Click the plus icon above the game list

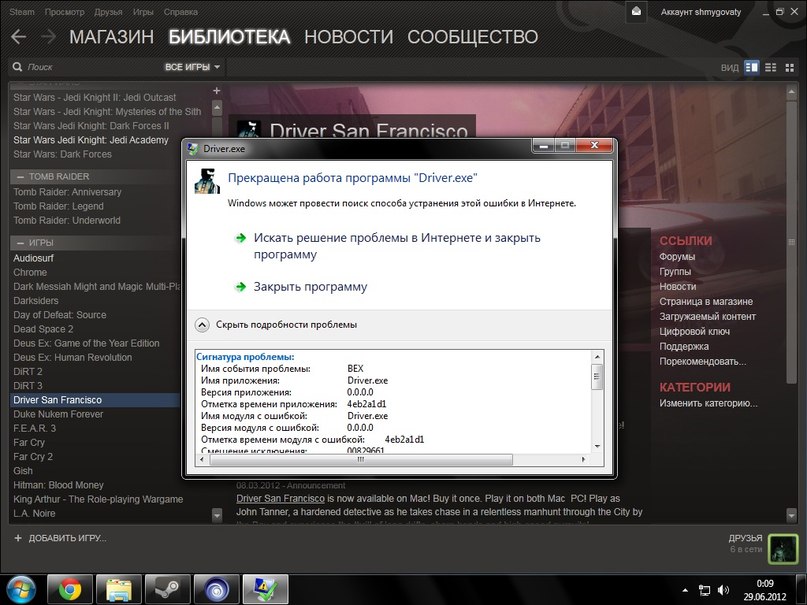(217, 91)
